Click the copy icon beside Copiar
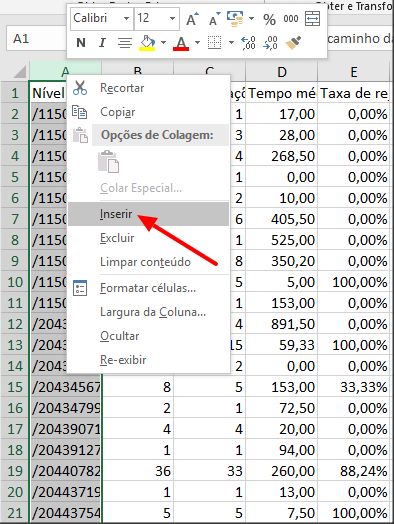Screen dimensions: 394x524 [x=80, y=112]
